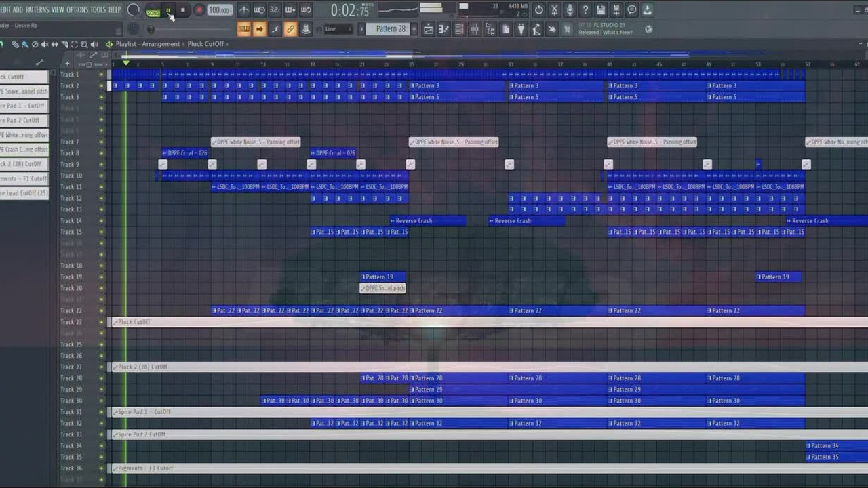Open the mixer window icon
The height and width of the screenshot is (488, 868).
[475, 29]
